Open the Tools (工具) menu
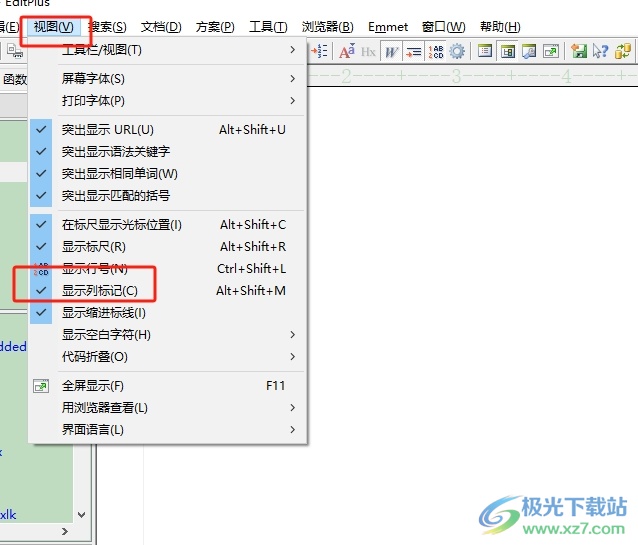 click(x=268, y=27)
